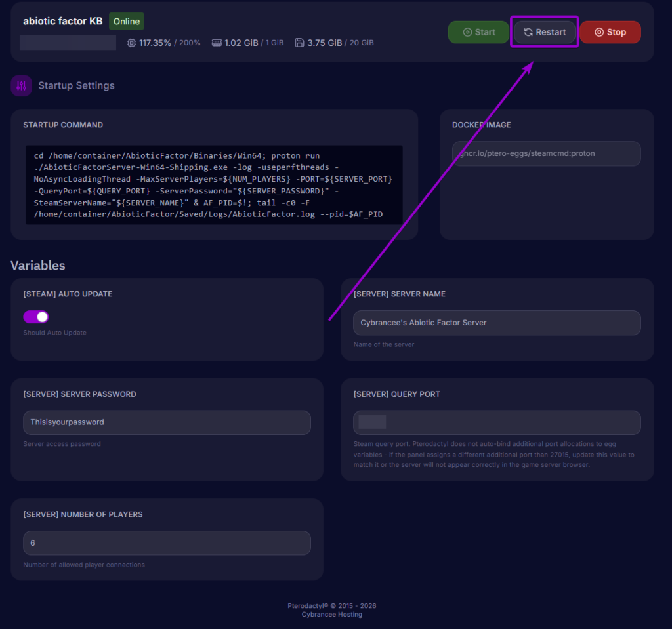
Task: Click the 'Cybrancee Hosting' footer text
Action: pyautogui.click(x=331, y=615)
